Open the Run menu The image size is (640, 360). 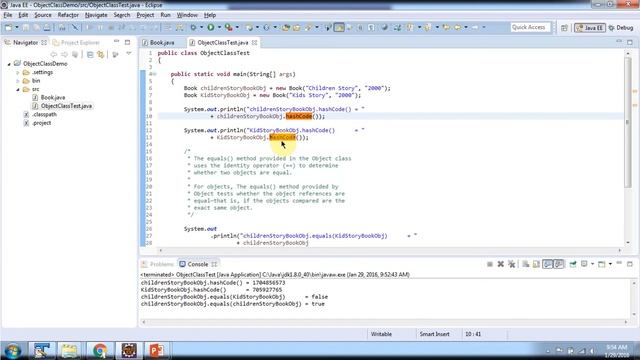165,15
